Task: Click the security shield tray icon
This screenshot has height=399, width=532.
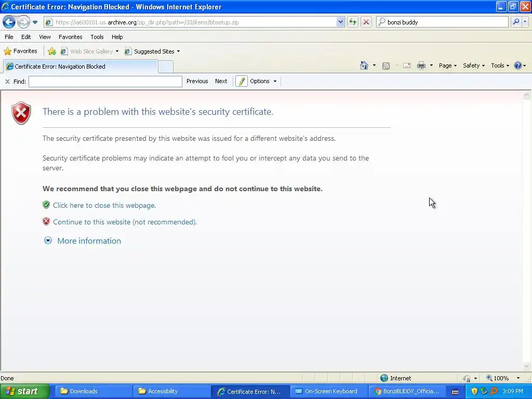Action: [x=474, y=391]
